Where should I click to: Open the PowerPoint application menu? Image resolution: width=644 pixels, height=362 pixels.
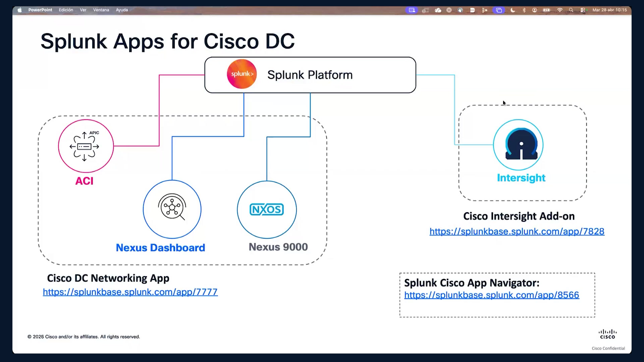40,10
